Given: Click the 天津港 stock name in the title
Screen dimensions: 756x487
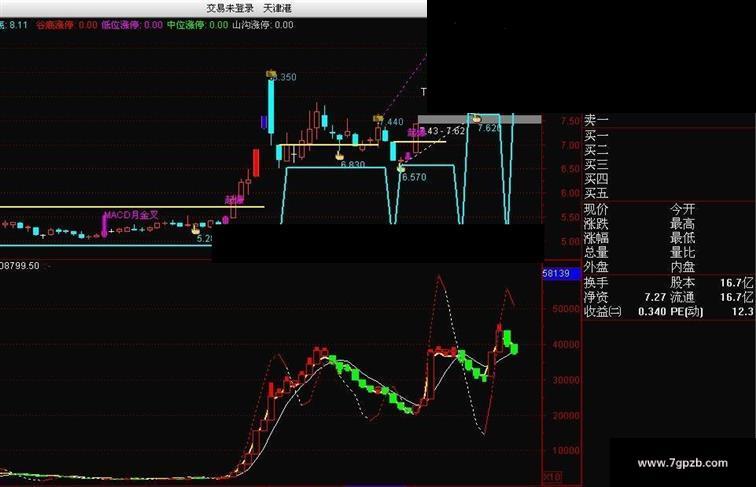Looking at the screenshot, I should click(277, 8).
